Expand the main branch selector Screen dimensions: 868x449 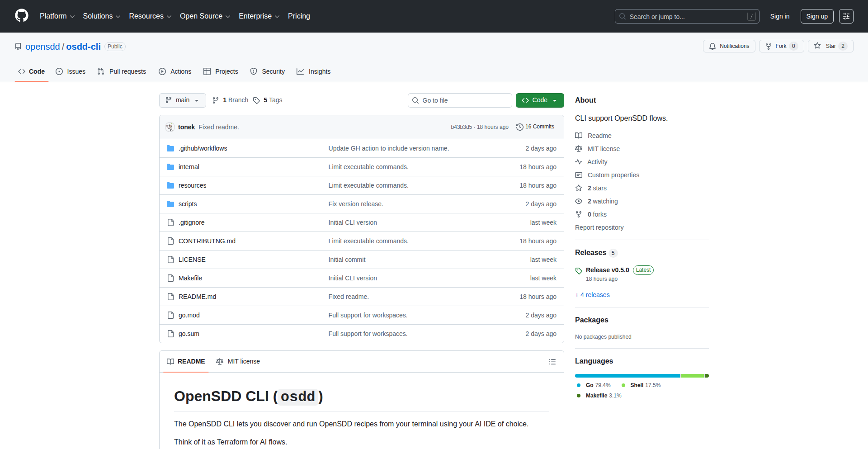coord(182,100)
